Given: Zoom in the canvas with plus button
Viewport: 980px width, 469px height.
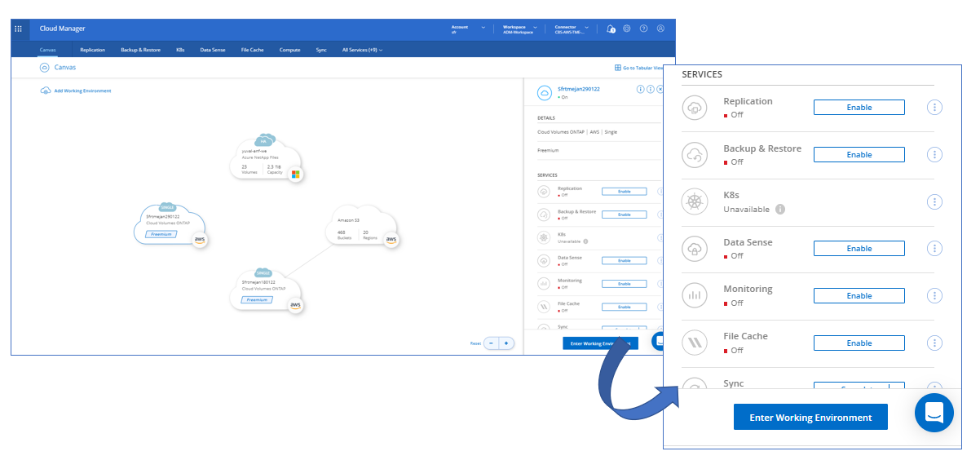Looking at the screenshot, I should pos(506,343).
